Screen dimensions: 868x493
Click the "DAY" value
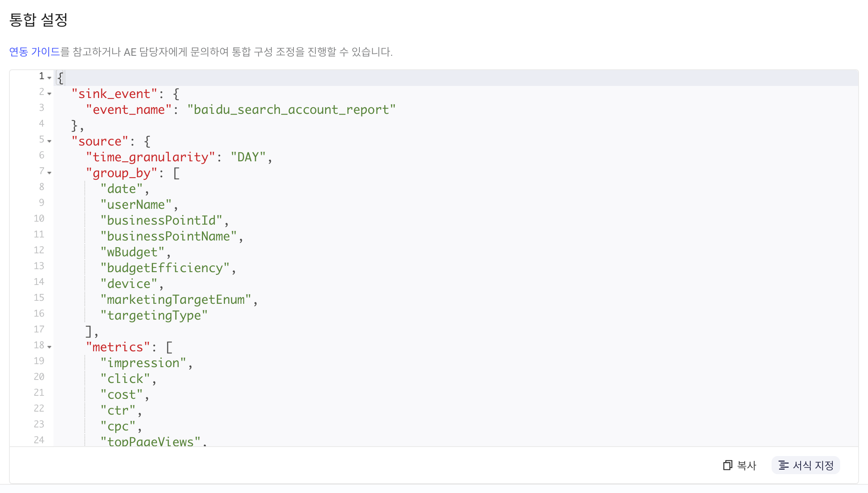248,157
